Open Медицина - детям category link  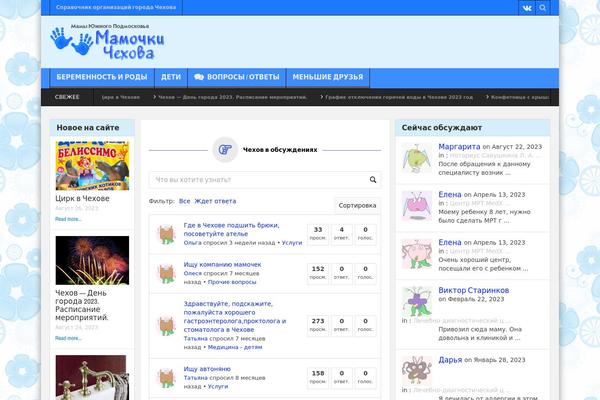coord(235,347)
